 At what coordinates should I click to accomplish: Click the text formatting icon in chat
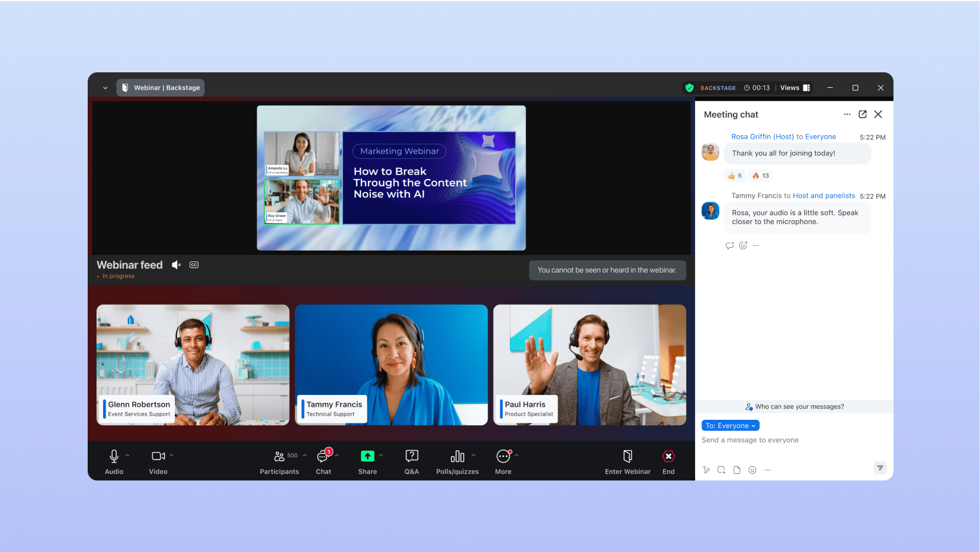(706, 470)
